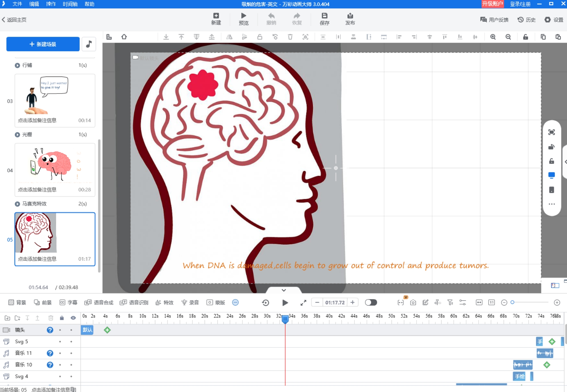Expand the 马赛克特效 transition setting
567x392 pixels.
pos(17,204)
